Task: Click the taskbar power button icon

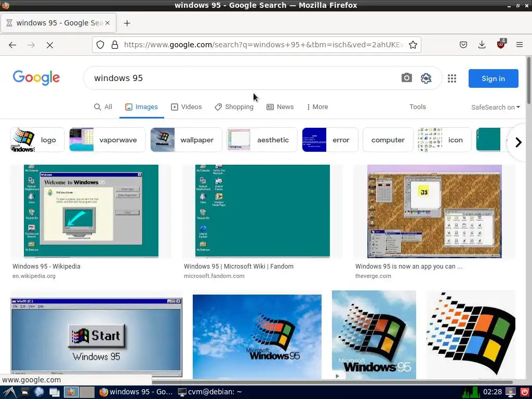Action: pyautogui.click(x=525, y=392)
